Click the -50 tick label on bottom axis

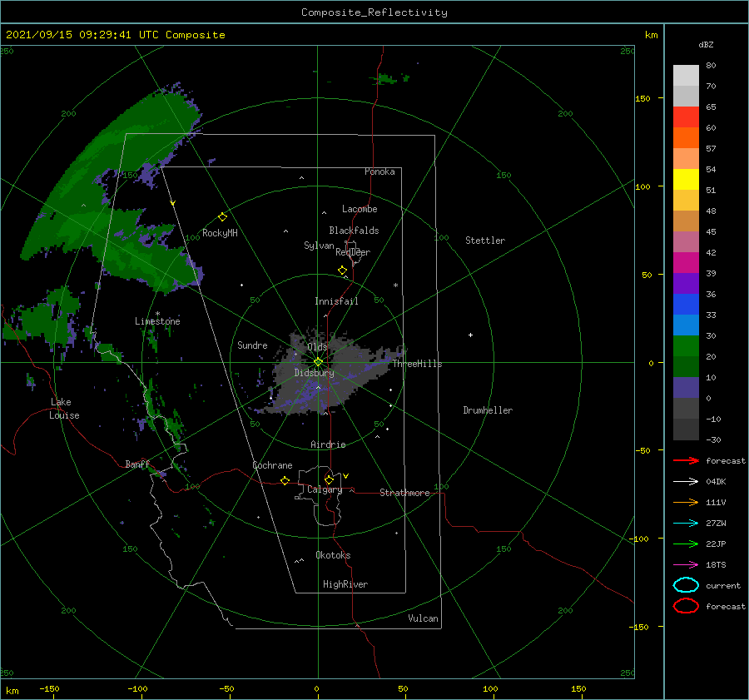click(x=226, y=688)
